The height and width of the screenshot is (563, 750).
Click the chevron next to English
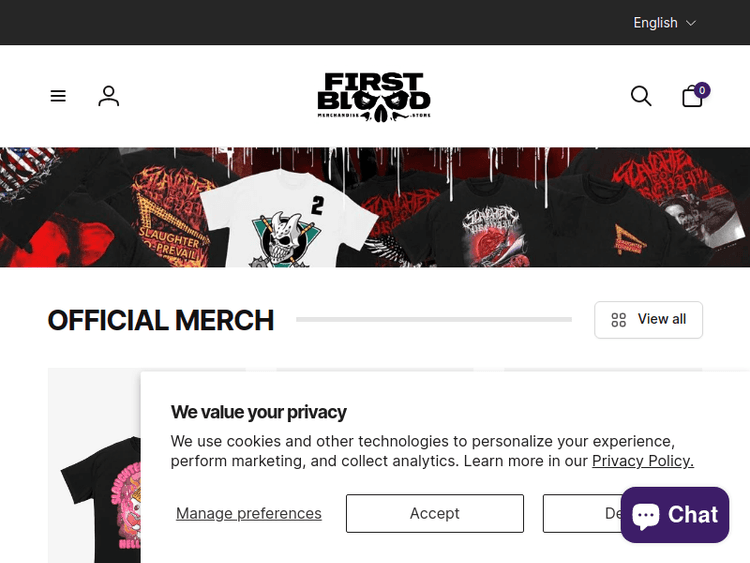(691, 23)
